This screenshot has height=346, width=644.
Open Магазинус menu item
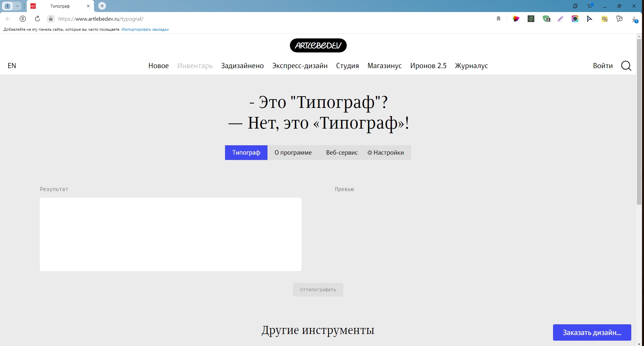(385, 66)
